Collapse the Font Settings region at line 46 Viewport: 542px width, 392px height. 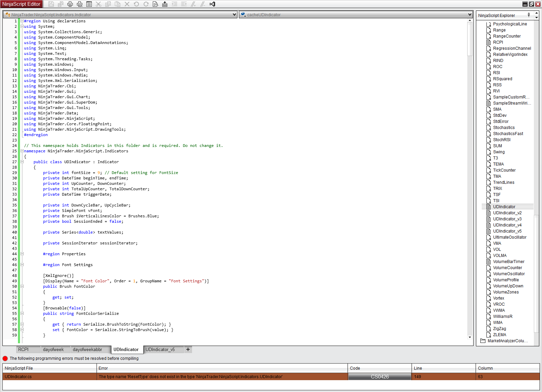[22, 265]
